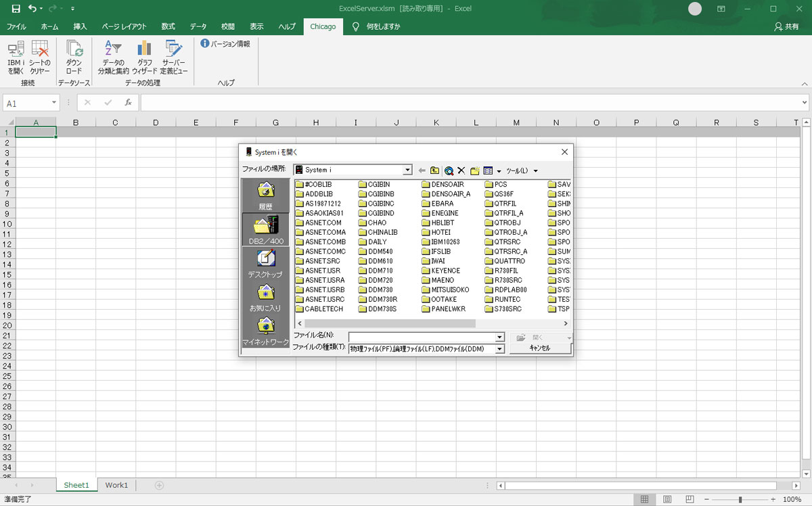Switch to the 挿入 tab
Screen dimensions: 812x506
tap(80, 26)
